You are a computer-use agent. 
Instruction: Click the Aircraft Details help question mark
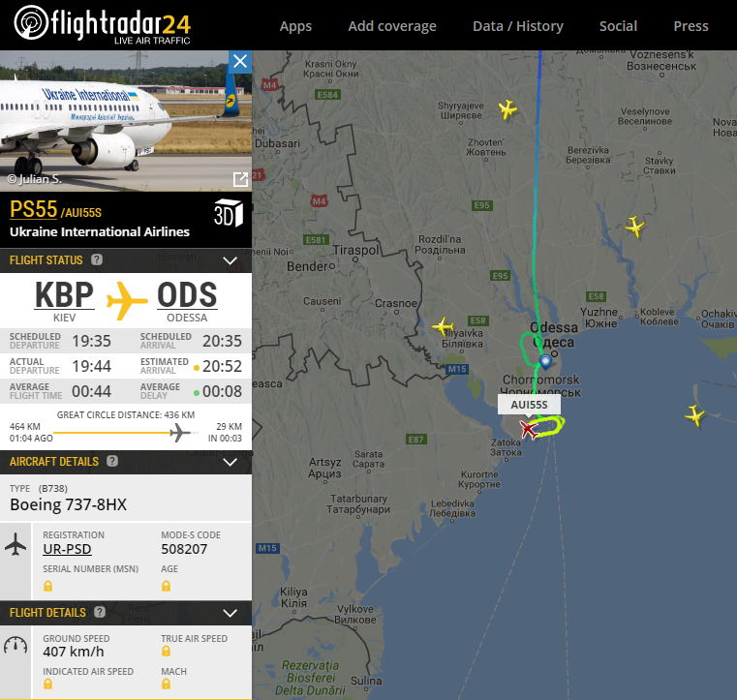112,461
